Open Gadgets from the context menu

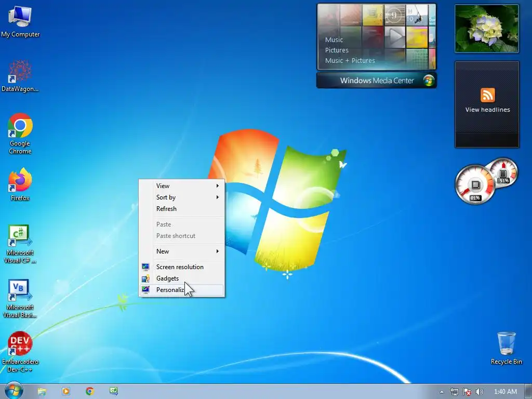pyautogui.click(x=181, y=278)
